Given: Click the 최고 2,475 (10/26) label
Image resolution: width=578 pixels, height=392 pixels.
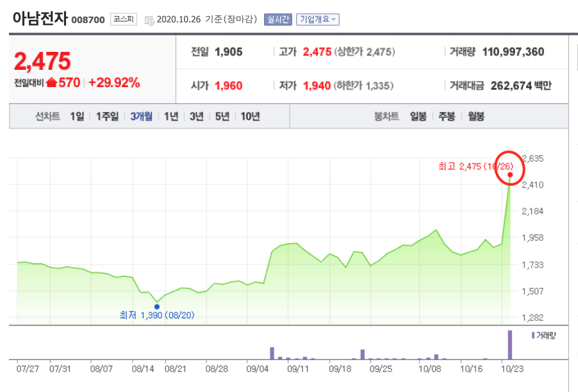Looking at the screenshot, I should pyautogui.click(x=475, y=167).
